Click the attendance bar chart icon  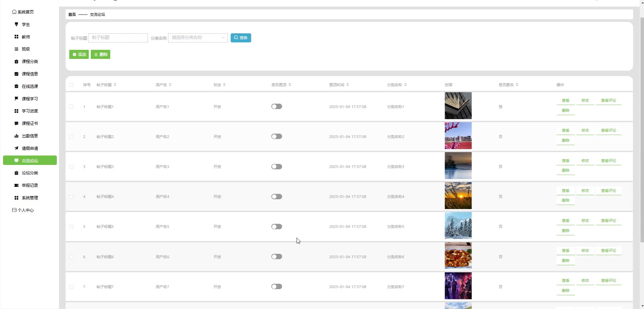tap(16, 136)
